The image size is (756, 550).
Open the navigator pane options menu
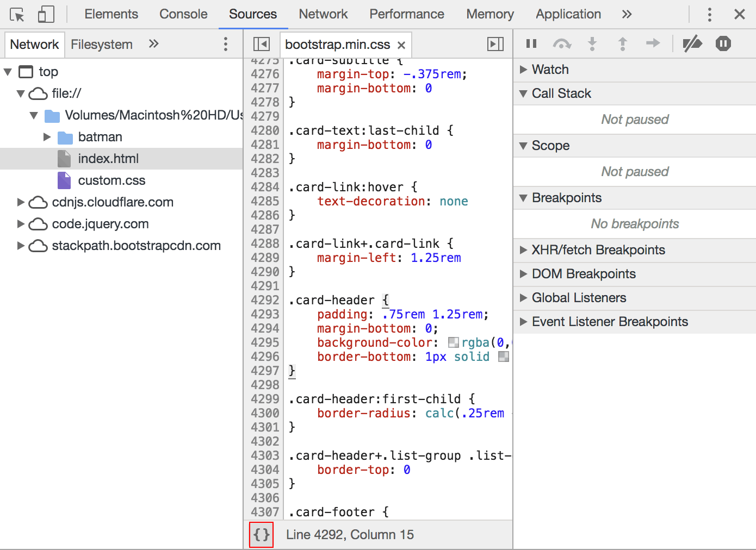(226, 44)
